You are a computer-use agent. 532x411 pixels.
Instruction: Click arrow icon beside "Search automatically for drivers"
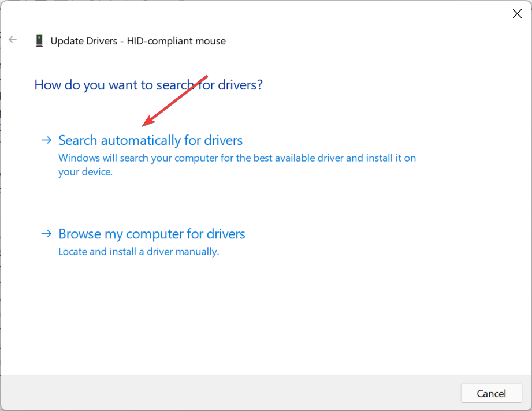(x=46, y=140)
